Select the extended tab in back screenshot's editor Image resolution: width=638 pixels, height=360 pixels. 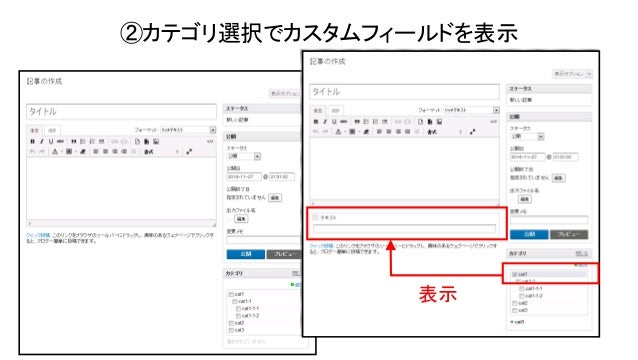[x=52, y=131]
